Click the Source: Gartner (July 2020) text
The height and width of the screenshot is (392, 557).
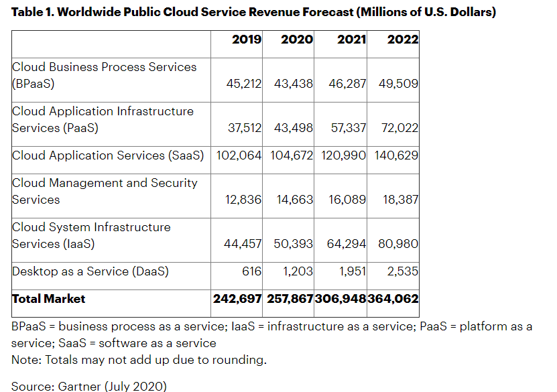pos(88,385)
